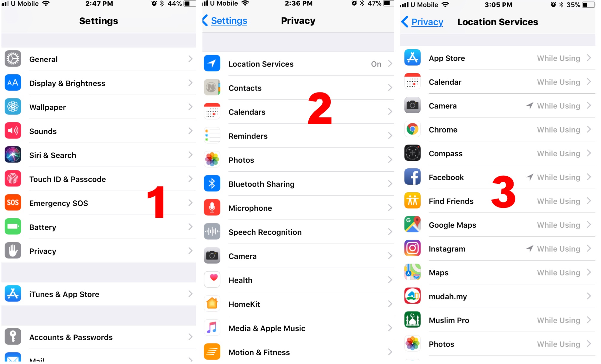Open Google Maps location settings
This screenshot has width=601, height=364.
pyautogui.click(x=500, y=225)
